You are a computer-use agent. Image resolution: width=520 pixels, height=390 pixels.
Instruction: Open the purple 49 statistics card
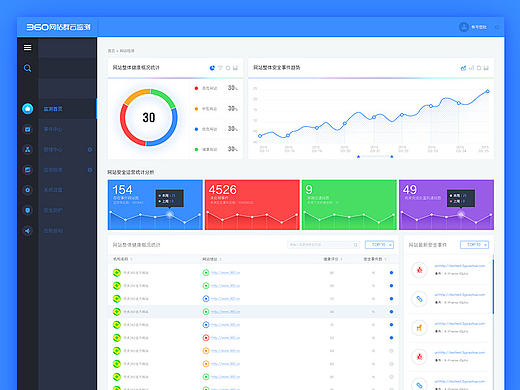446,205
